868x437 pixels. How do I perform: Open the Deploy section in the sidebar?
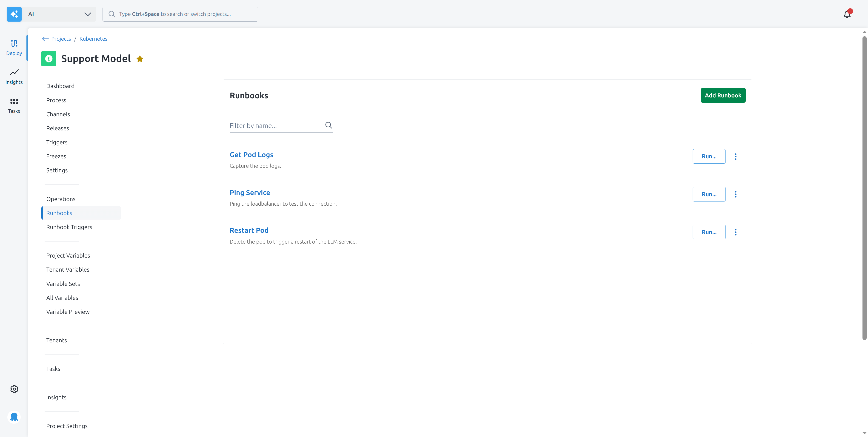14,47
